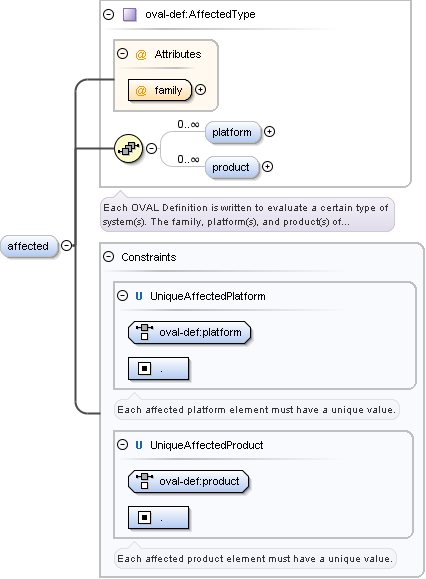The width and height of the screenshot is (426, 579).
Task: Collapse the UniqueAffectedPlatform constraint
Action: (x=123, y=295)
